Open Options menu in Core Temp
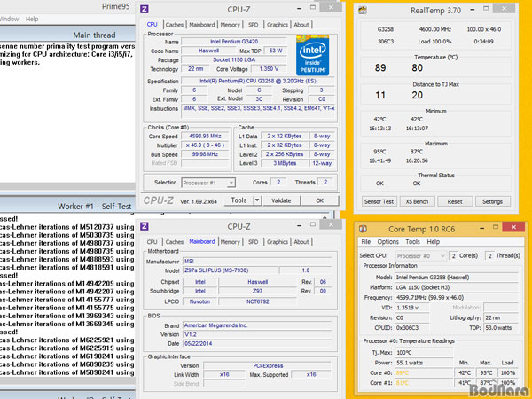This screenshot has height=399, width=532. (387, 241)
